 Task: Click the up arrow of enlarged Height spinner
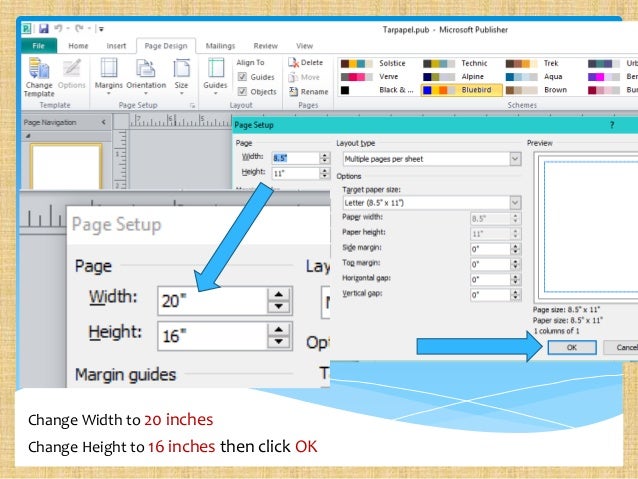pos(279,329)
